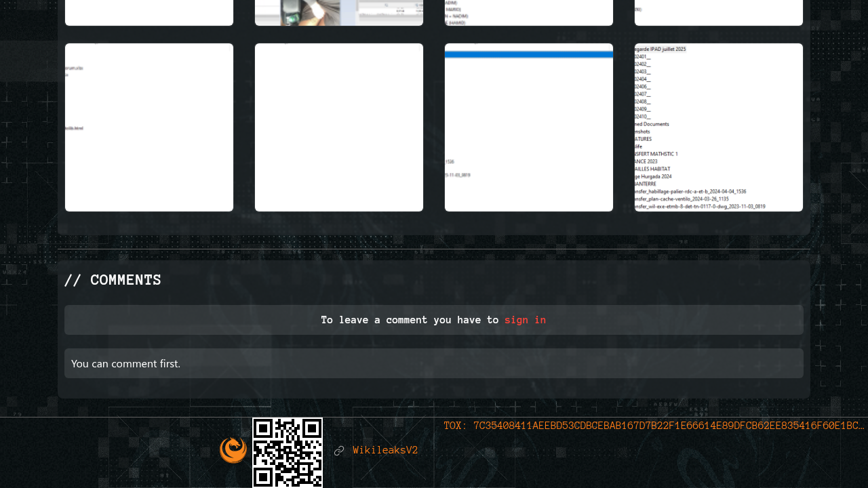Image resolution: width=868 pixels, height=488 pixels.
Task: Click the 'To leave a comment' prompt text
Action: click(x=410, y=320)
